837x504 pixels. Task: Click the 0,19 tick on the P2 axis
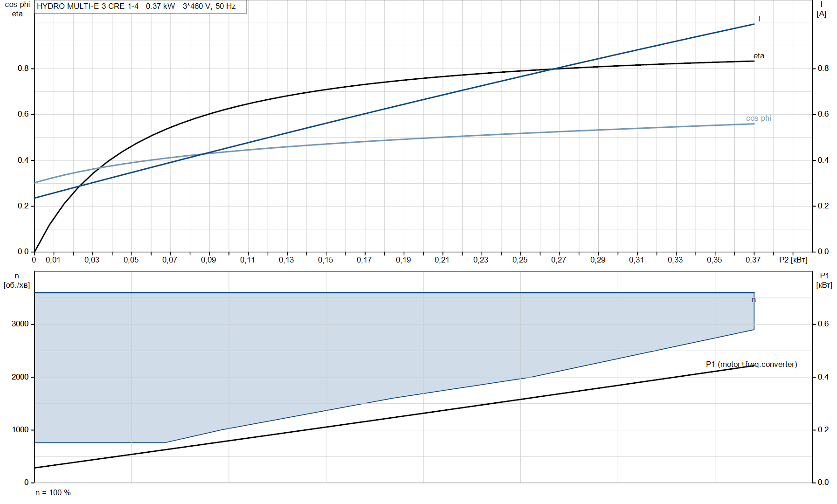(x=403, y=260)
